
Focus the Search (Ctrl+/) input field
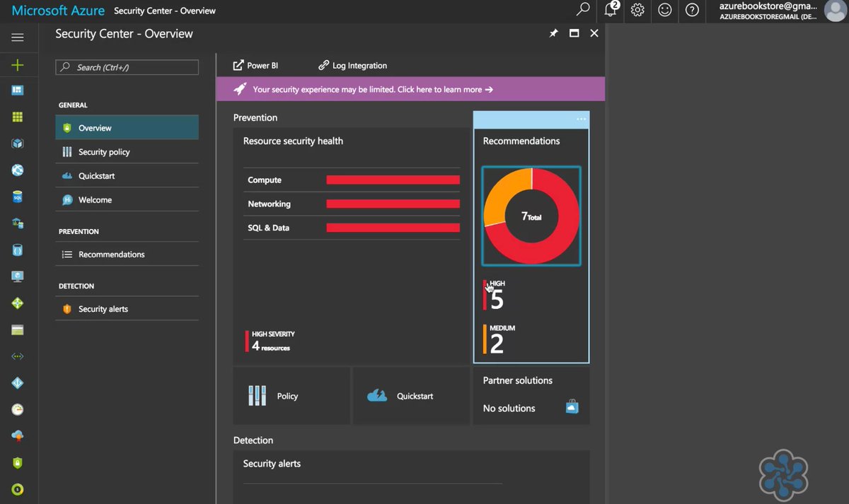[127, 67]
